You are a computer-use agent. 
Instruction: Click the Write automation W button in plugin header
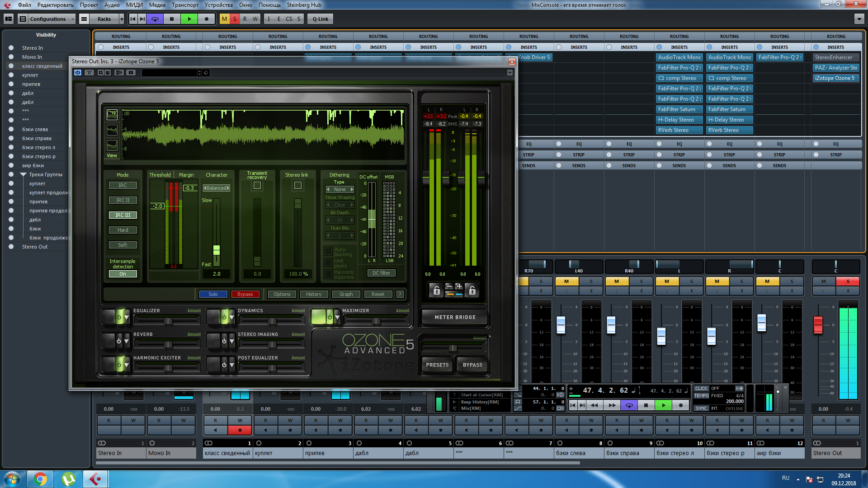click(108, 73)
